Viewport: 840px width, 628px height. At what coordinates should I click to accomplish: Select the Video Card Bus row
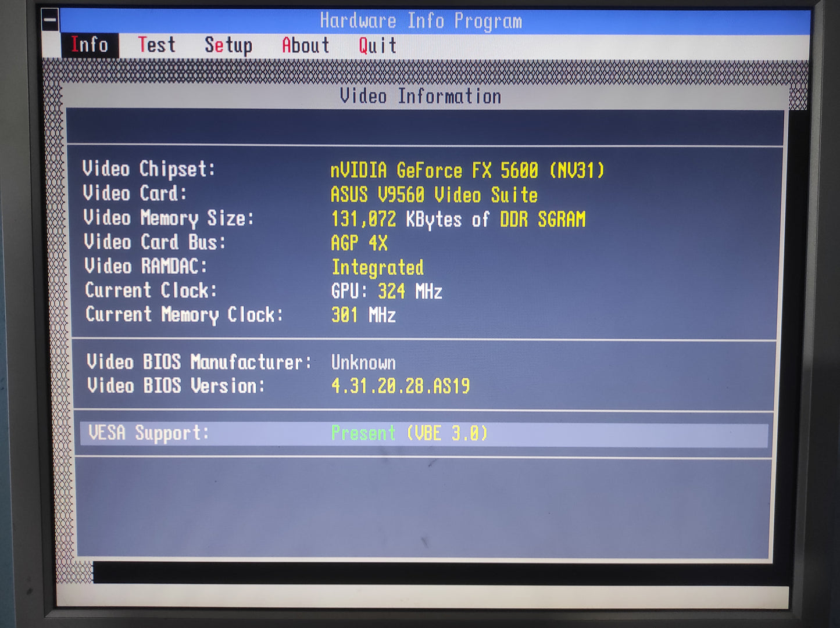(235, 242)
